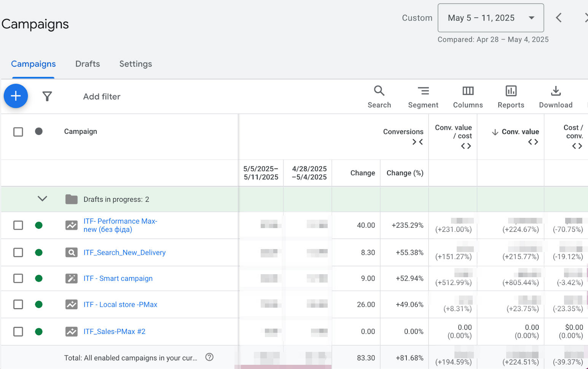Open the Columns editor

(x=468, y=97)
